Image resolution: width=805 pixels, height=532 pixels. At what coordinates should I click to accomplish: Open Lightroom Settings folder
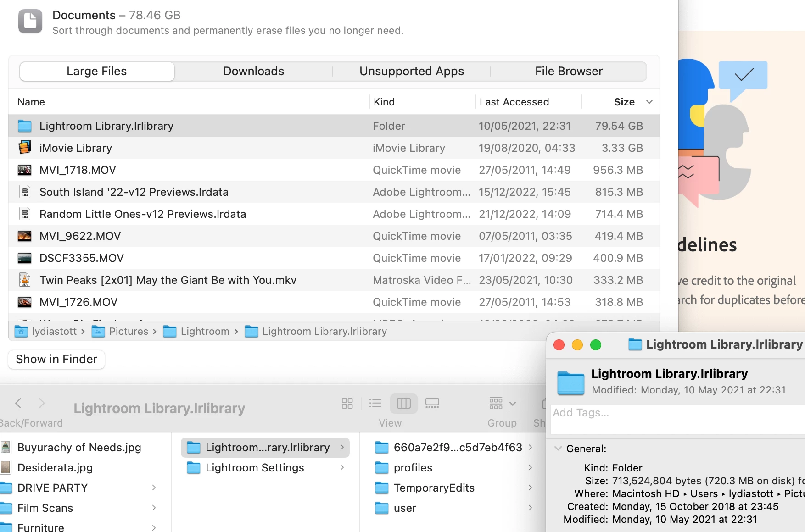click(255, 468)
